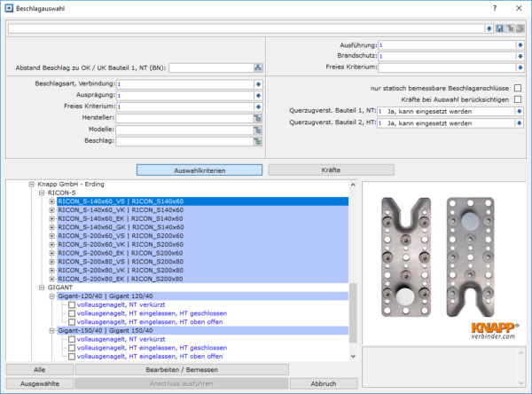Click the tree structure icon beside save
532x394 pixels.
tap(509, 28)
